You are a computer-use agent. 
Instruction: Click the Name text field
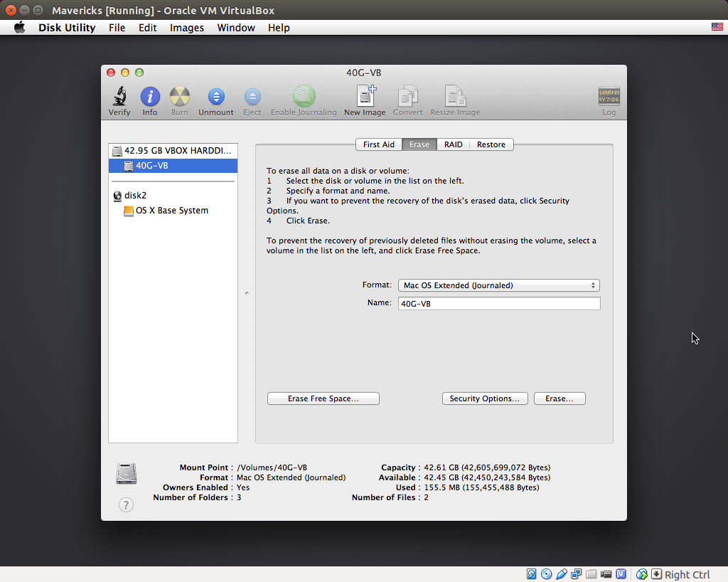tap(499, 303)
